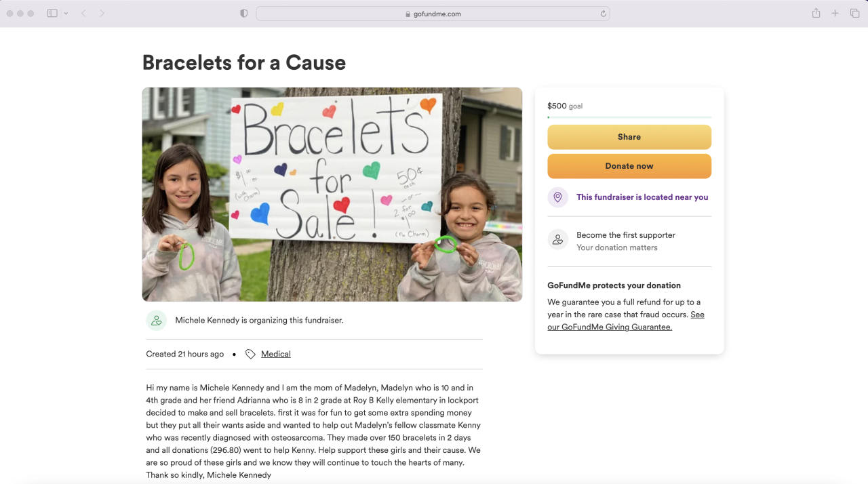Go forward with the forward arrow
The width and height of the screenshot is (868, 484).
102,14
